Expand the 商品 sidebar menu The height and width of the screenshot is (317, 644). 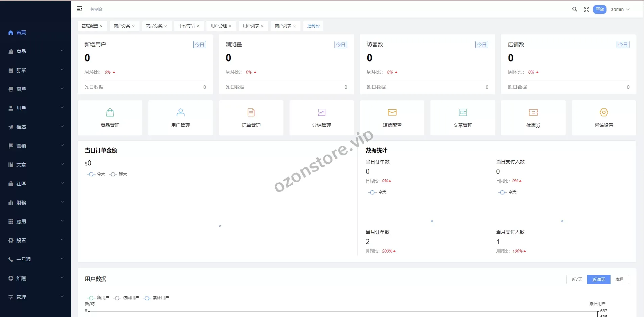(35, 51)
